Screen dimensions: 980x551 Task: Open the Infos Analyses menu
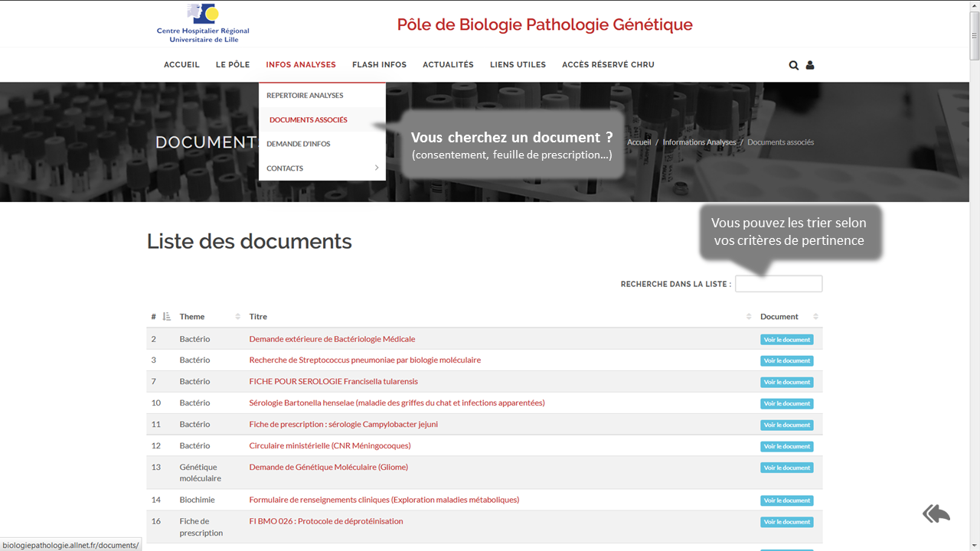tap(301, 65)
